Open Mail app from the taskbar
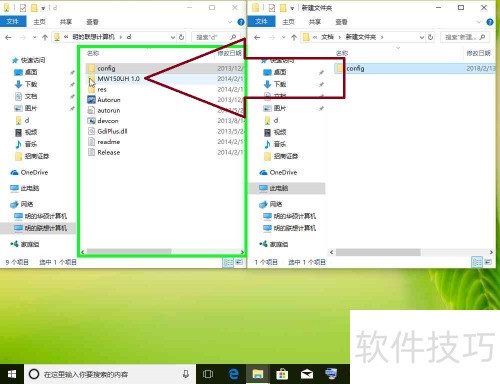This screenshot has height=384, width=500. [x=307, y=374]
